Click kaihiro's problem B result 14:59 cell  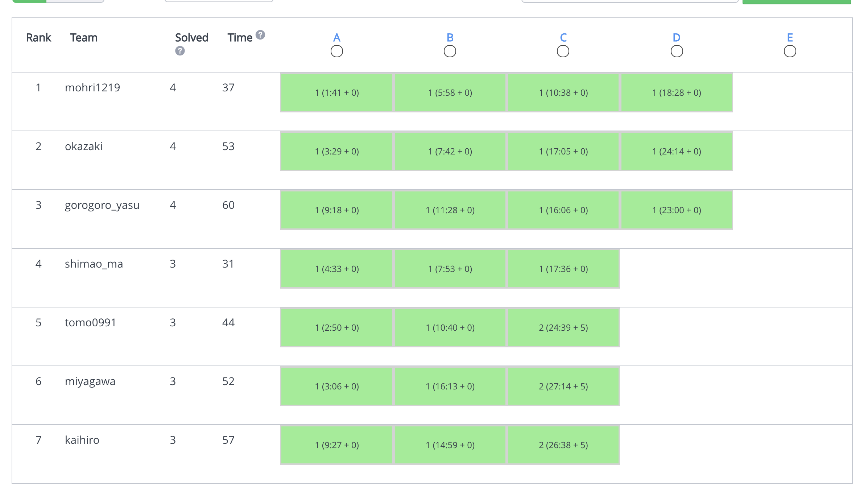point(450,445)
